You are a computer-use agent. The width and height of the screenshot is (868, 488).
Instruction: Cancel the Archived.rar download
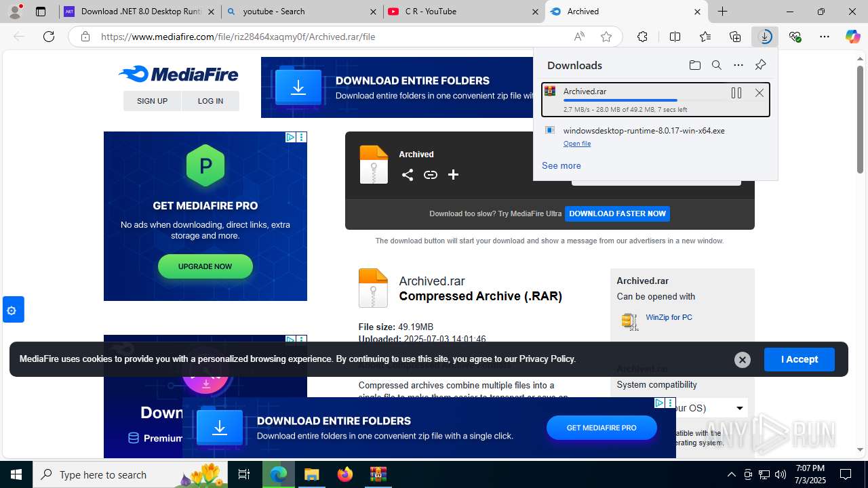759,93
